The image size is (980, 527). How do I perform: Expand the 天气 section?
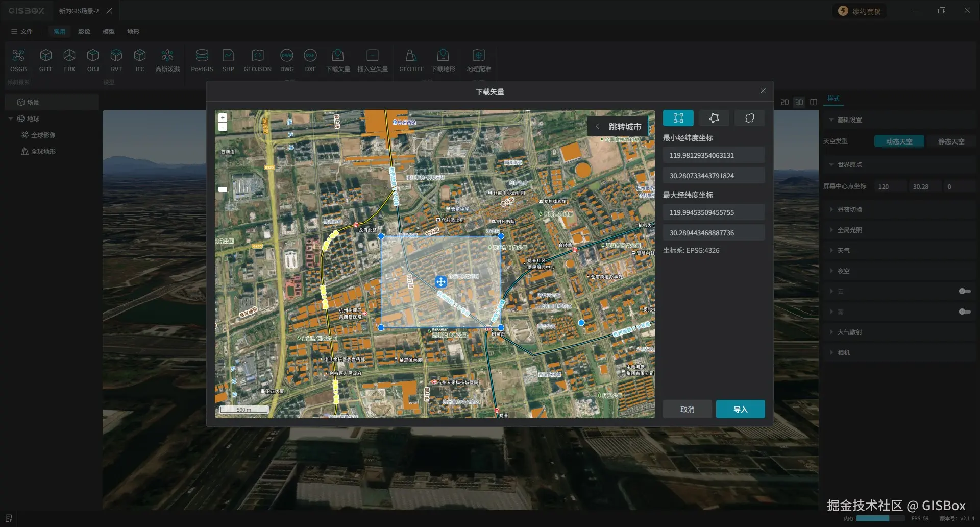pyautogui.click(x=831, y=251)
